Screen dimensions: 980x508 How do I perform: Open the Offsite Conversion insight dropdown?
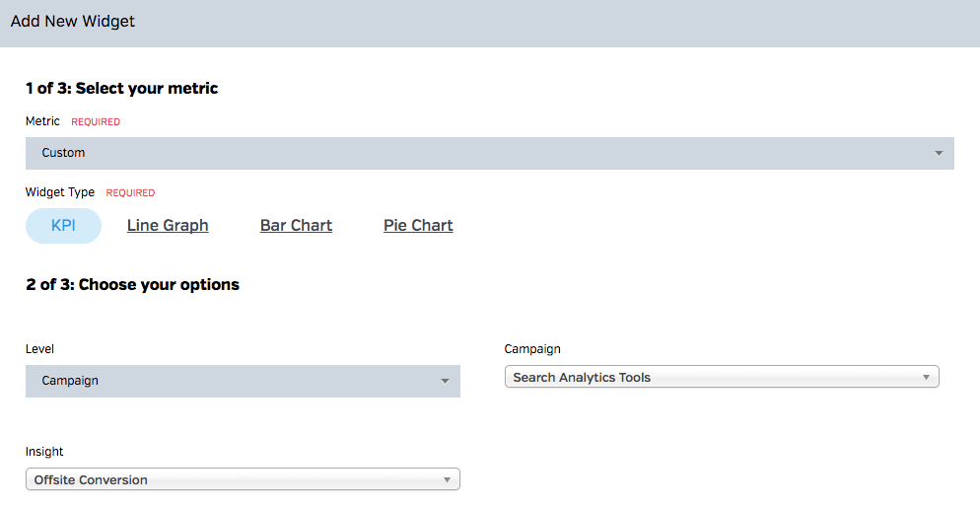pos(242,480)
